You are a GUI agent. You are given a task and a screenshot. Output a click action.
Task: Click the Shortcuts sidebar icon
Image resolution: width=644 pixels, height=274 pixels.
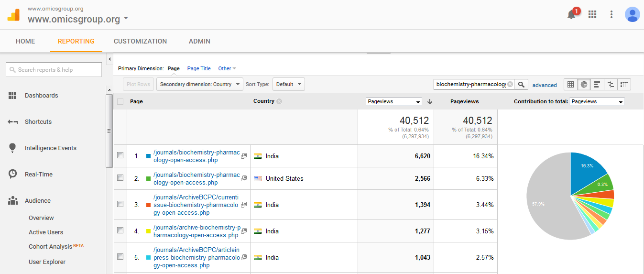[x=13, y=122]
